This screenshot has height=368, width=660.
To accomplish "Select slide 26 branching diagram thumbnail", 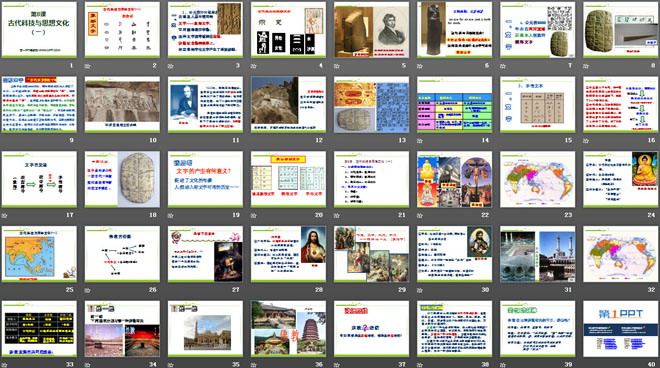I will 122,254.
